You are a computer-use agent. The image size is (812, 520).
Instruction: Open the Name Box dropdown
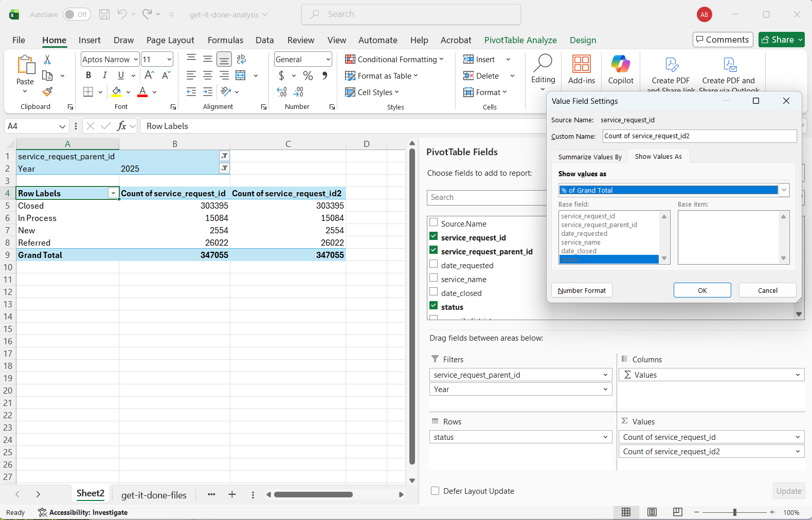[x=62, y=126]
